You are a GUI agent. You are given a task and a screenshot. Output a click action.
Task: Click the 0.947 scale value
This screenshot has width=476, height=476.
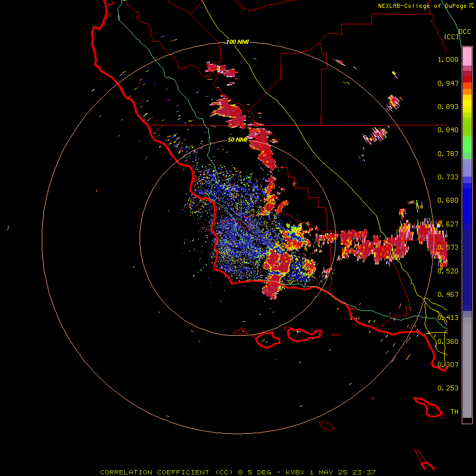pyautogui.click(x=448, y=83)
